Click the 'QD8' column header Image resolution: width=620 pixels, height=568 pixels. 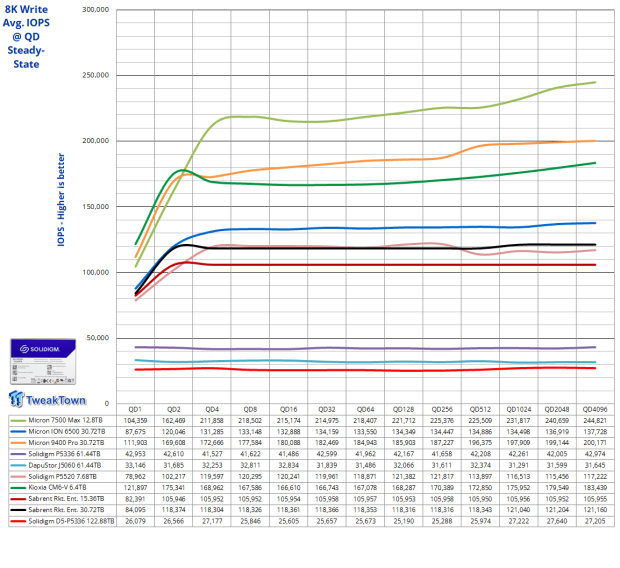tap(250, 409)
